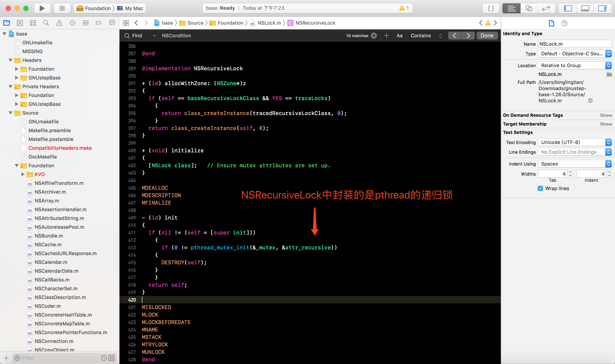Screen dimensions: 615x364
Task: Open the Foundation scheme selector
Action: 94,8
